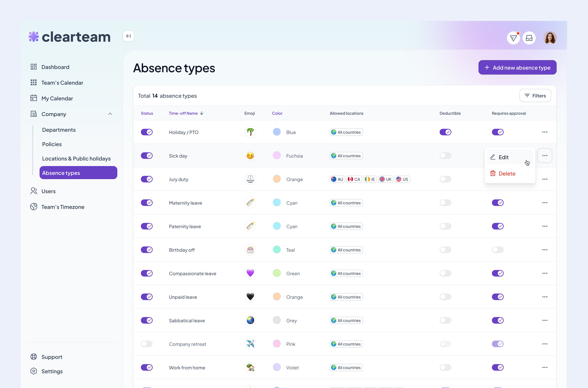Click the Support lifebuoy icon

(34, 357)
